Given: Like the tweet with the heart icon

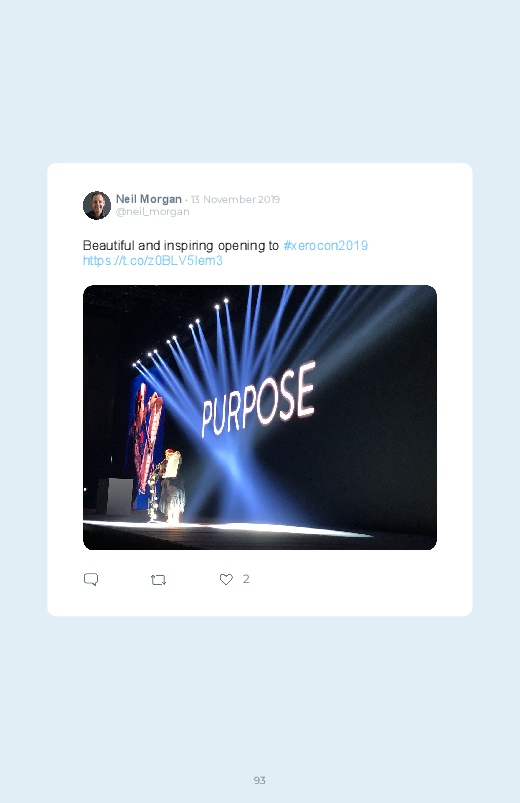Looking at the screenshot, I should pyautogui.click(x=226, y=579).
